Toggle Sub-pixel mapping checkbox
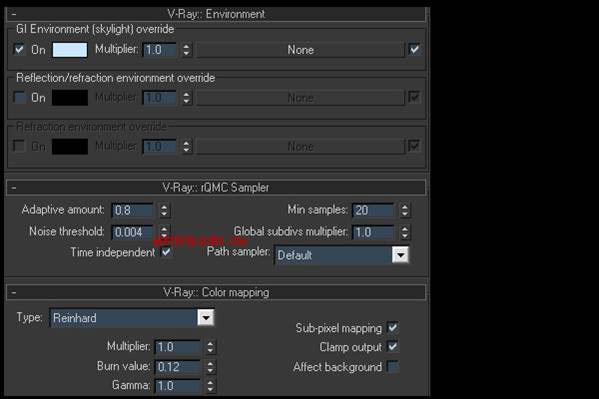 tap(393, 328)
